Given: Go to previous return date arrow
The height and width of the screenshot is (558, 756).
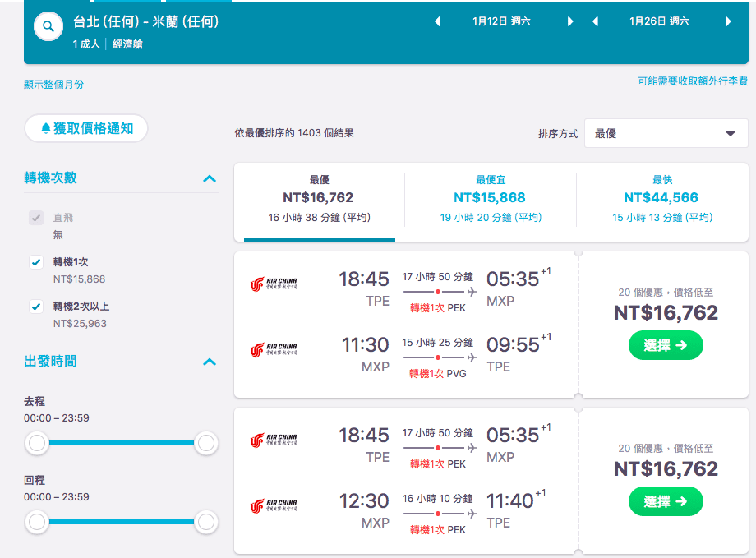Looking at the screenshot, I should coord(596,21).
